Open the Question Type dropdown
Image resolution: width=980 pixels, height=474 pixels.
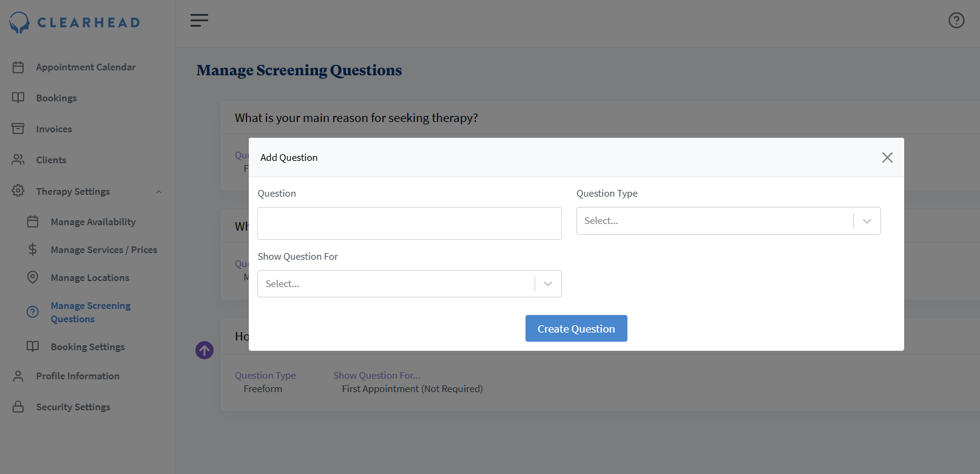(x=728, y=221)
